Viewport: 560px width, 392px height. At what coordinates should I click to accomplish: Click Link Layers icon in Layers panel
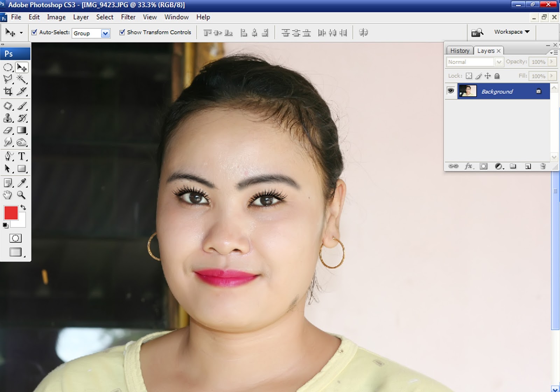[x=453, y=166]
